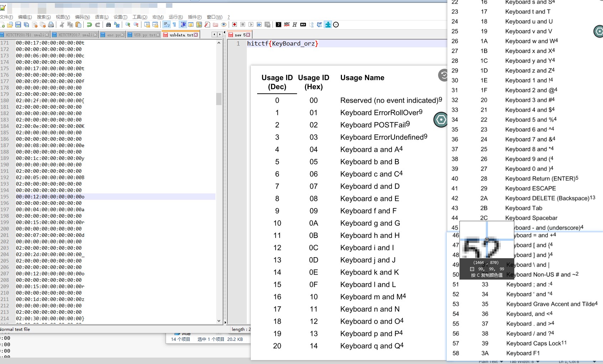Click the Playback macro icon
Screen dimensions: 603x364
pyautogui.click(x=251, y=25)
